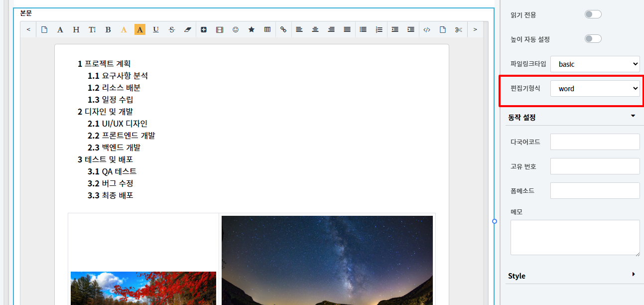Click the page icon next to scissors

(x=443, y=30)
